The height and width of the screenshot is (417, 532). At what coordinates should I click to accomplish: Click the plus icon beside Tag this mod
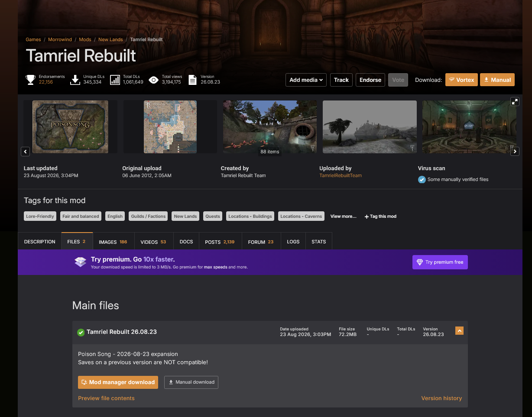[367, 217]
